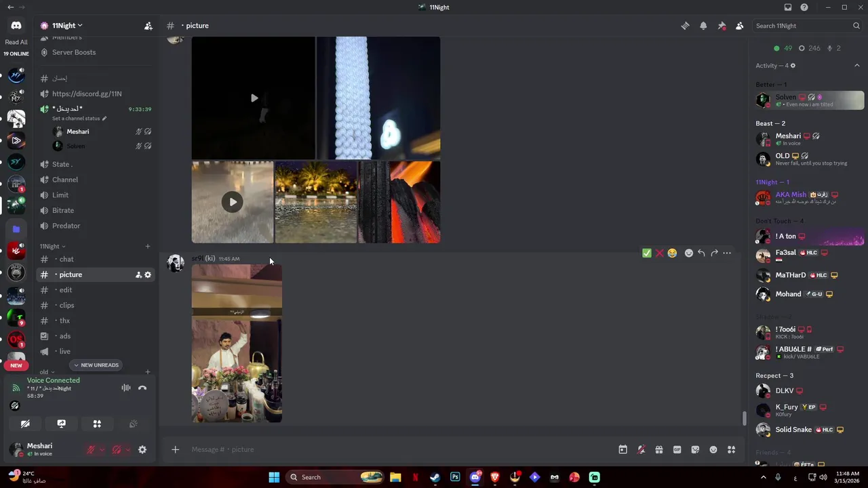The height and width of the screenshot is (488, 868).
Task: Open Server Boosts page
Action: tap(95, 52)
